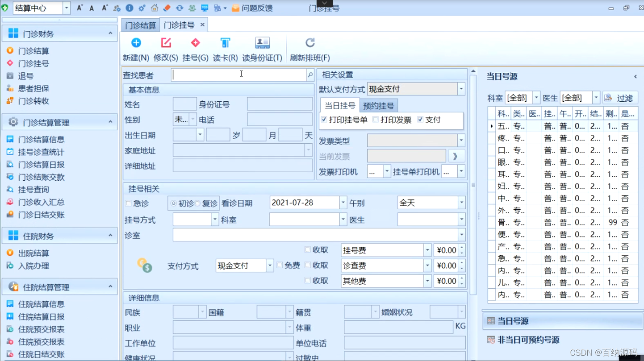Click the 修改(S) edit icon
This screenshot has height=361, width=644.
(x=166, y=43)
